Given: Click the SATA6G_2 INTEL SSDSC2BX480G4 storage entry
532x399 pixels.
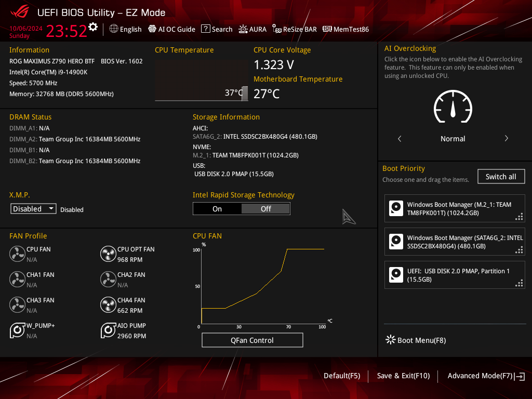Looking at the screenshot, I should click(255, 137).
